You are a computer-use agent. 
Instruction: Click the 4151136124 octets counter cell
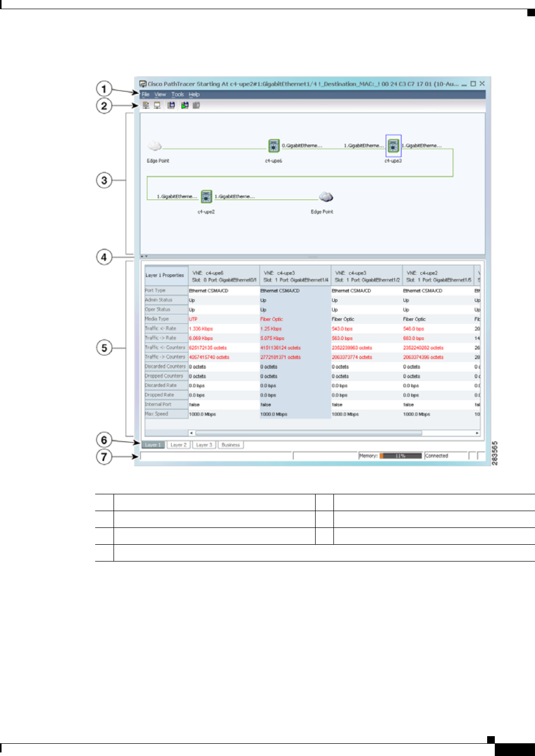pyautogui.click(x=295, y=348)
